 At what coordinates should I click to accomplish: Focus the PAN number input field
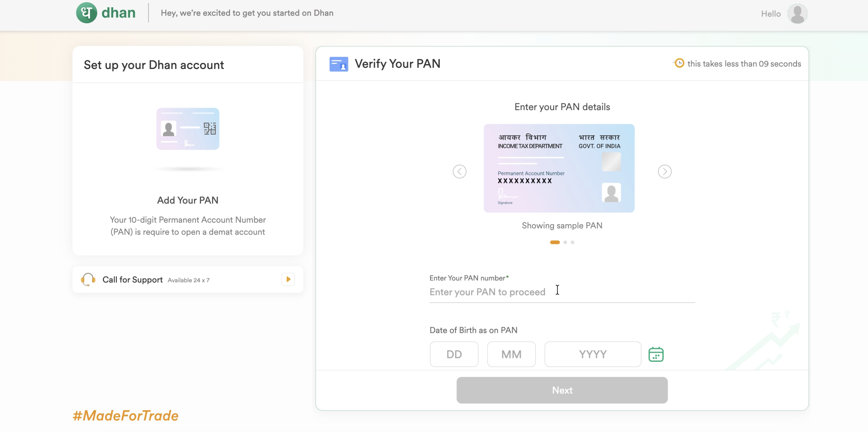pyautogui.click(x=562, y=292)
